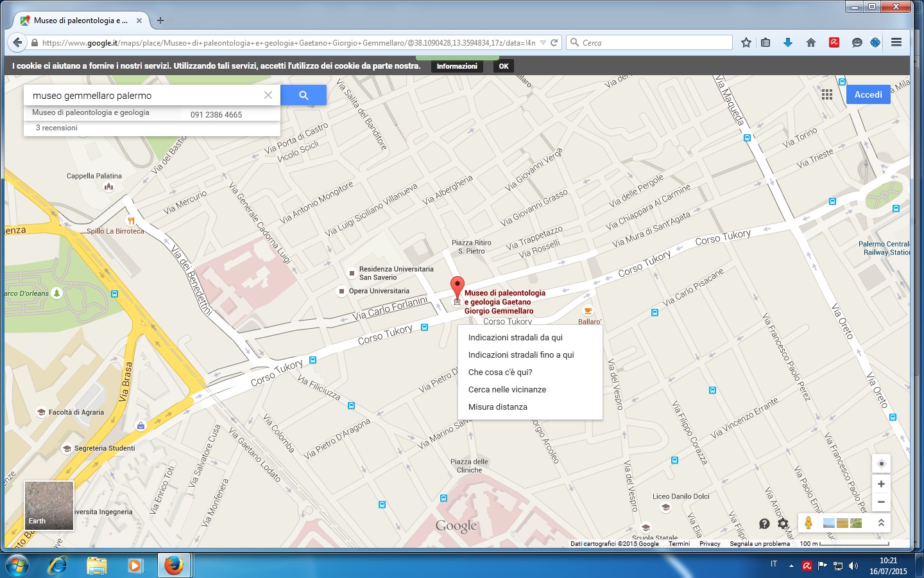924x578 pixels.
Task: Zoom in with the plus button
Action: point(881,484)
